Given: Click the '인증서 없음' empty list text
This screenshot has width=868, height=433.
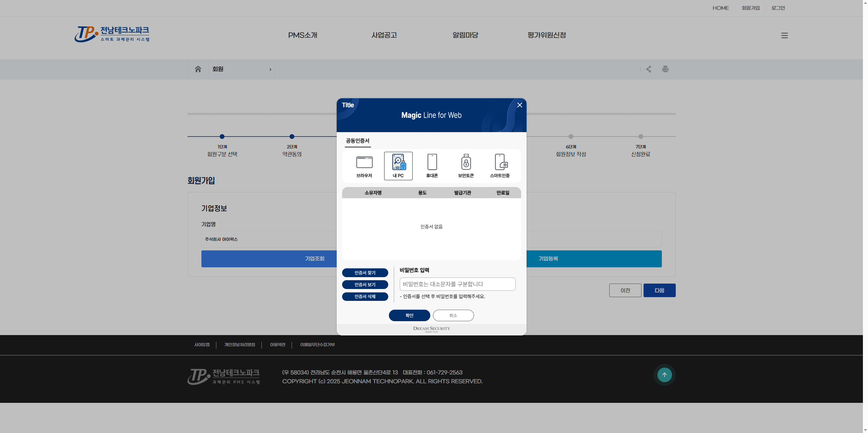Looking at the screenshot, I should [432, 227].
